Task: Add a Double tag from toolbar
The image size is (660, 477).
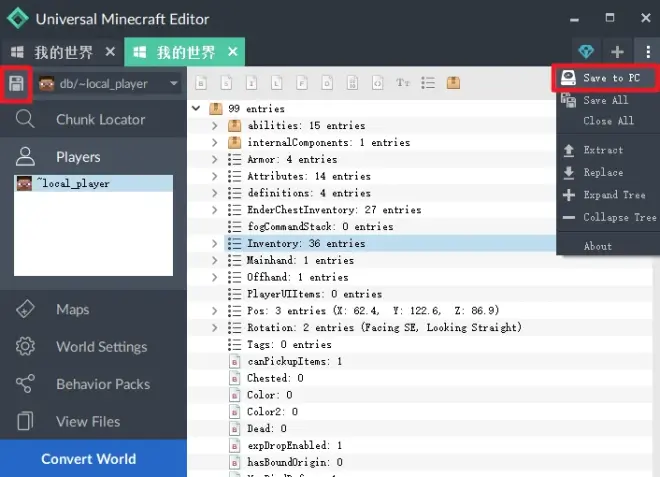Action: click(x=327, y=83)
